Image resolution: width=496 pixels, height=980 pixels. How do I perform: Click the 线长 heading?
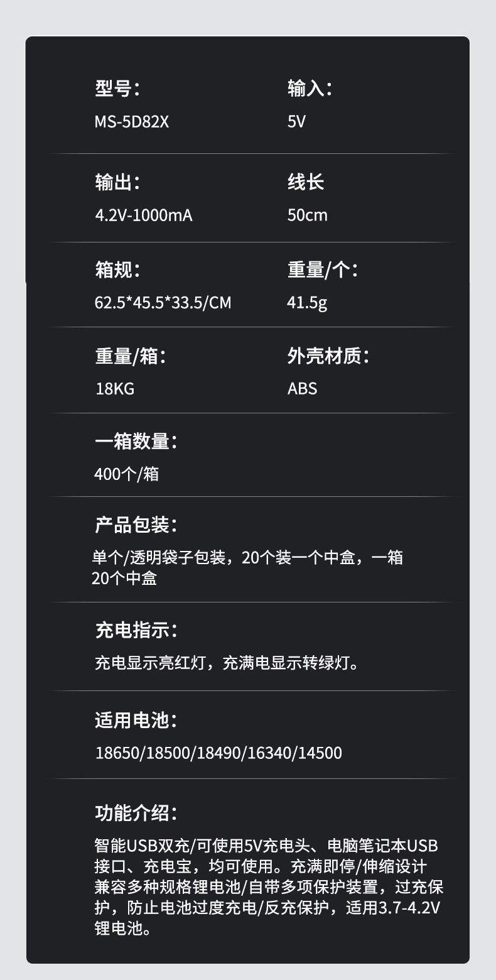(x=306, y=182)
